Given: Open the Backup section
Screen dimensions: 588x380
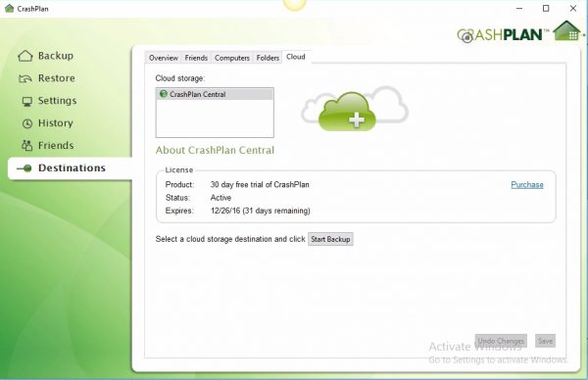Looking at the screenshot, I should tap(56, 56).
